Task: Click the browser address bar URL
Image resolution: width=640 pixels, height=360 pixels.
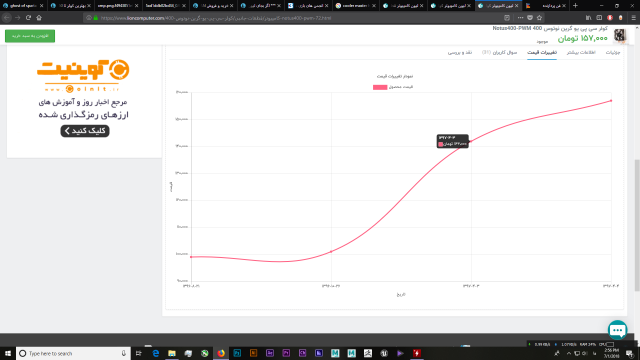Action: pyautogui.click(x=216, y=18)
